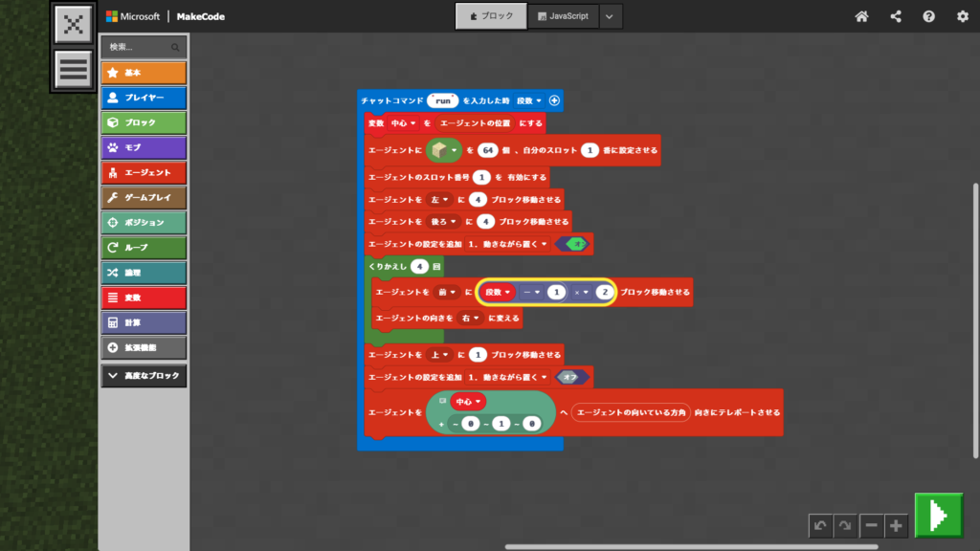
Task: Open the ループ toolbox category
Action: coord(144,247)
